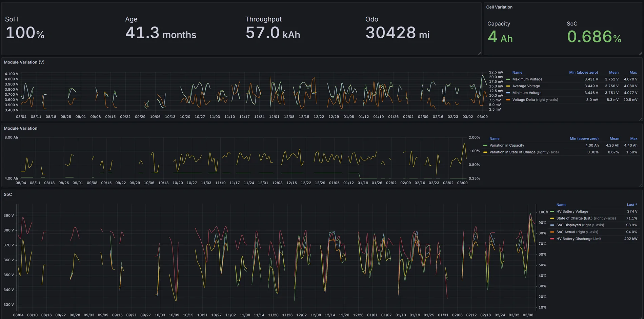Click the HV Battery Voltage legend color marker
Image resolution: width=644 pixels, height=319 pixels.
point(552,212)
